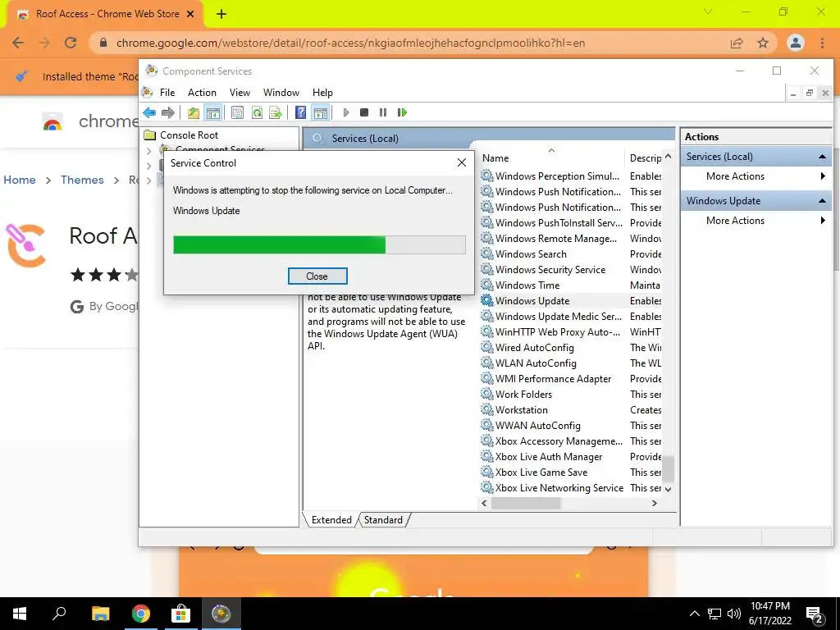The width and height of the screenshot is (840, 630).
Task: Click the Chrome address bar URL
Action: click(350, 43)
